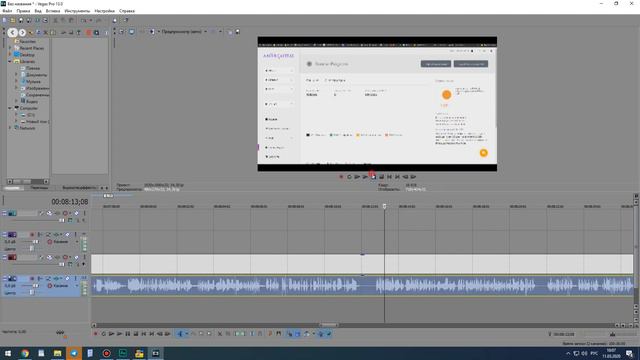Save preview snapshot to file
Viewport: 640px width, 360px height.
point(238,32)
